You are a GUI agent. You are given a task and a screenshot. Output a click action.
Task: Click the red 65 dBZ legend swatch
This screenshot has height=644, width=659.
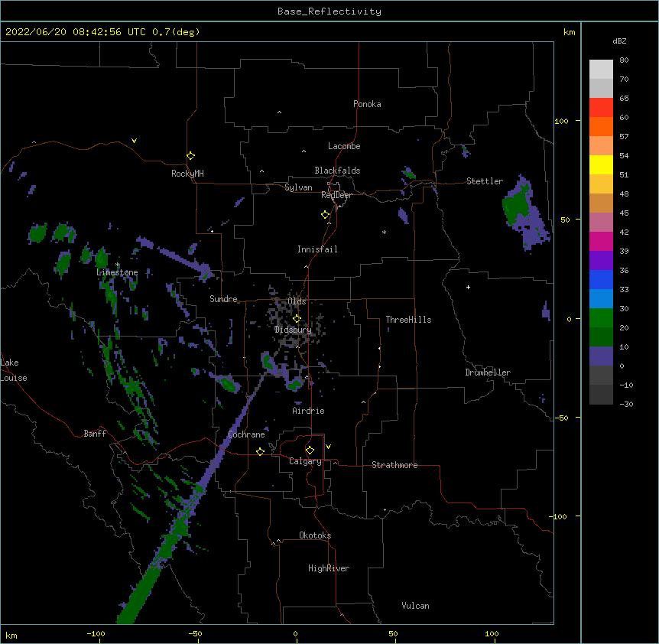[x=601, y=107]
